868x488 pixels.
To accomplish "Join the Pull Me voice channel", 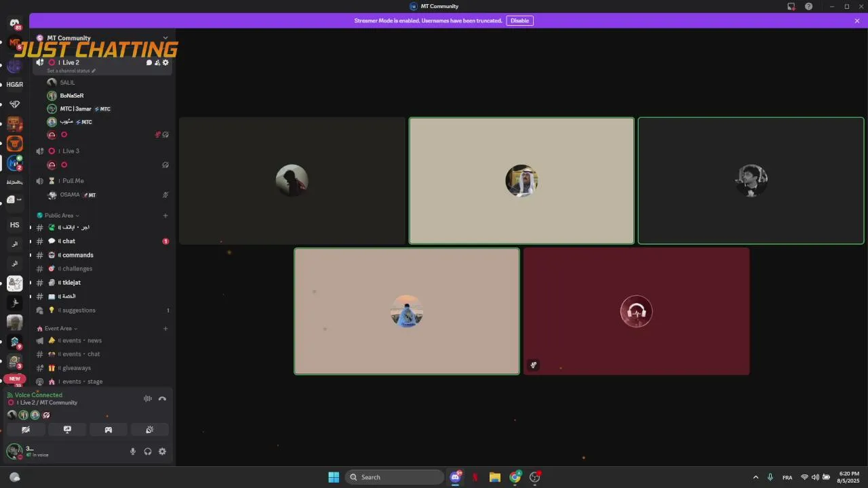I will [x=102, y=181].
